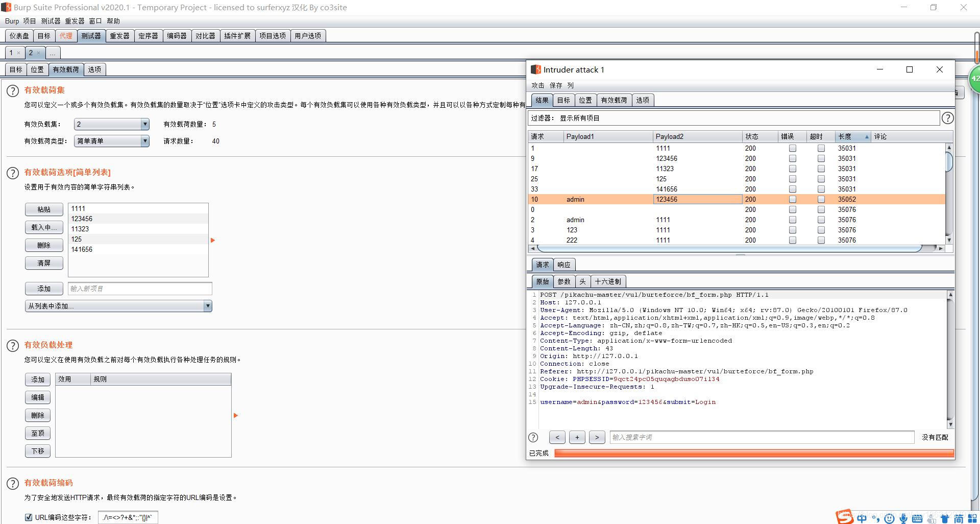Click the plus search options button
The width and height of the screenshot is (980, 524).
(x=577, y=437)
